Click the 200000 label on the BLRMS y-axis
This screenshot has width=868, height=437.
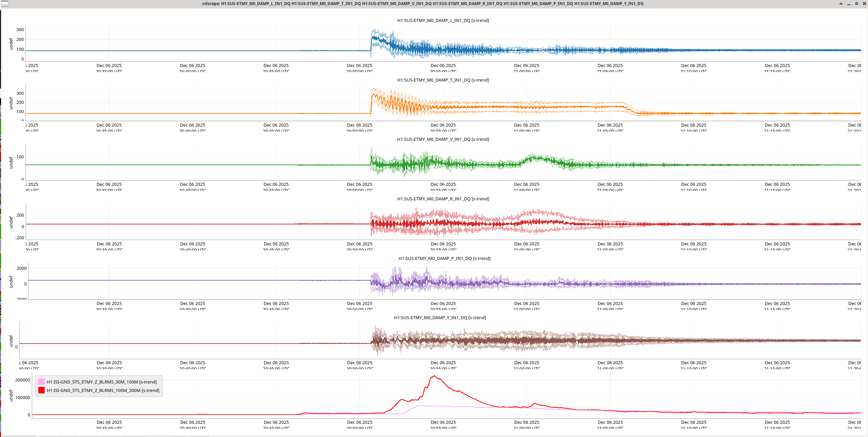click(x=22, y=380)
